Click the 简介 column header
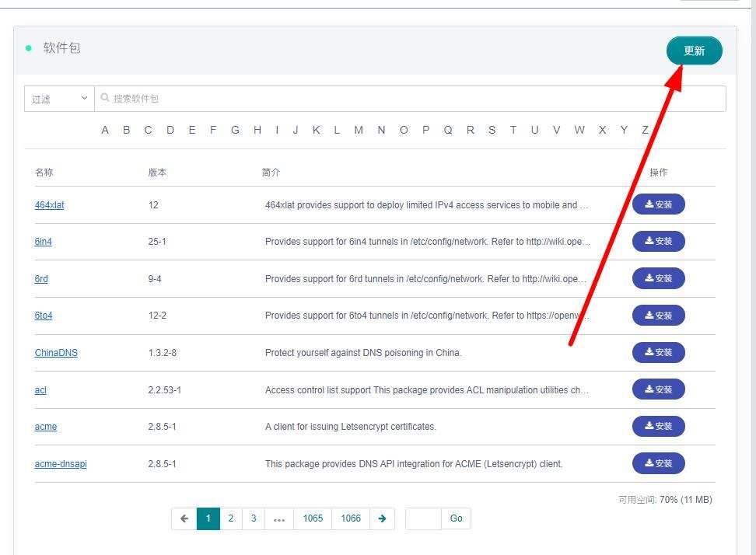Viewport: 756px width, 555px height. pos(271,173)
